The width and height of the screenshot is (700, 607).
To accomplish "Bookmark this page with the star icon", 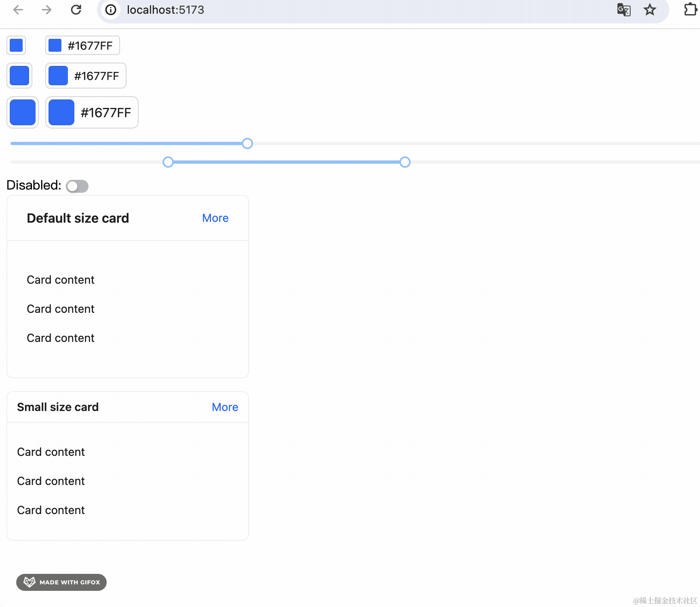I will click(x=649, y=10).
